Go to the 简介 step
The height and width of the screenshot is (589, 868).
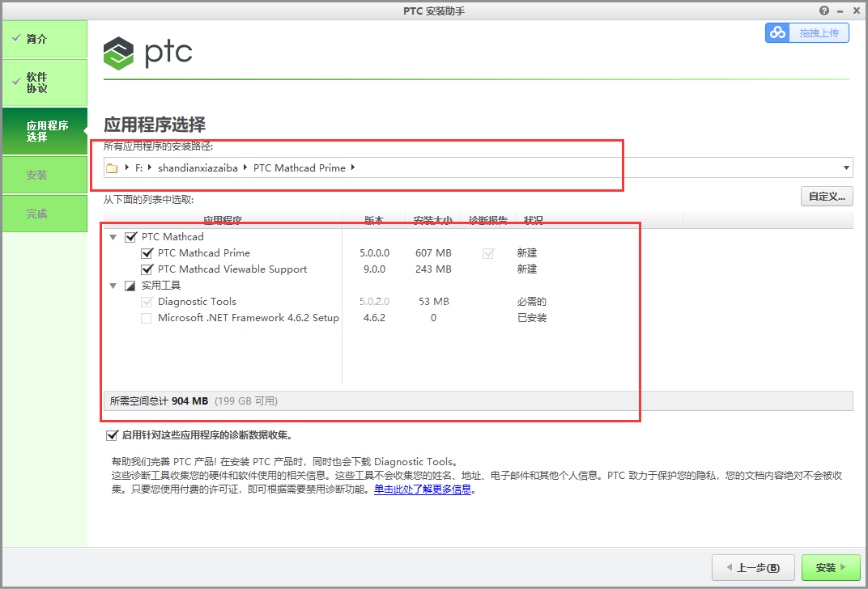click(x=45, y=39)
